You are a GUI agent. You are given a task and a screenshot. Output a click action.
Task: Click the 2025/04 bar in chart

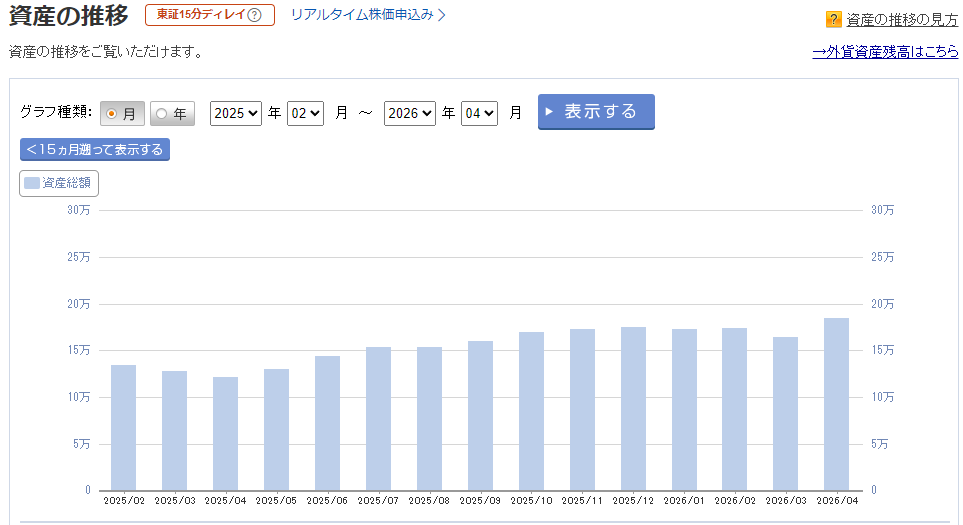coord(225,433)
